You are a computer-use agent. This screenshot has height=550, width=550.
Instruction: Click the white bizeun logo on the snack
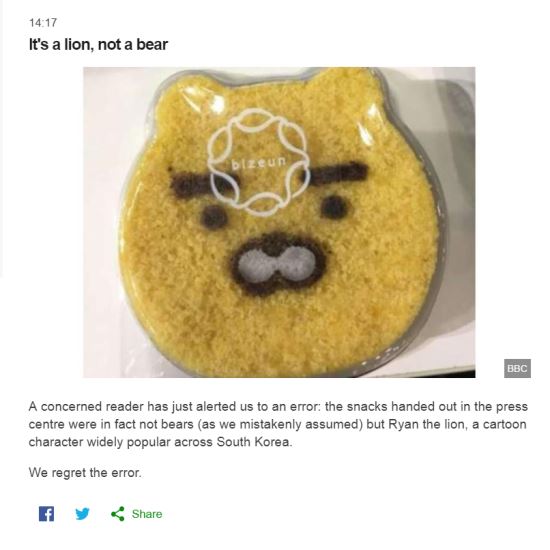tap(259, 161)
